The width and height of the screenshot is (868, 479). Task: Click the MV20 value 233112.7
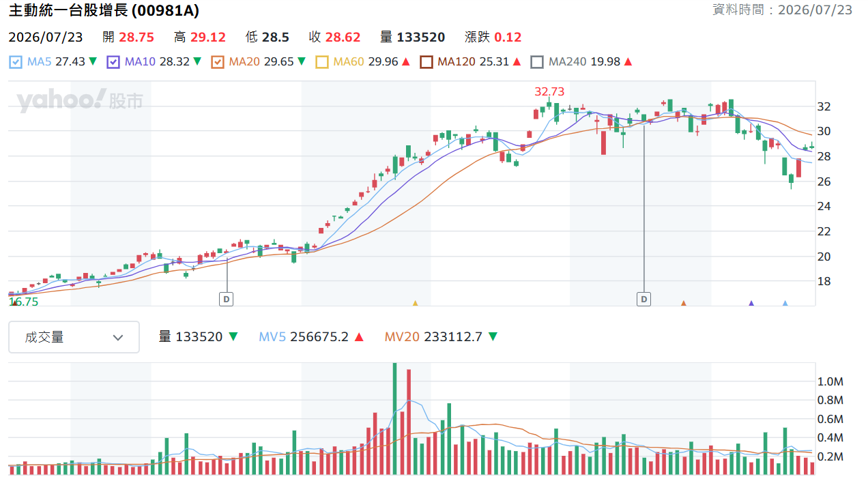453,337
